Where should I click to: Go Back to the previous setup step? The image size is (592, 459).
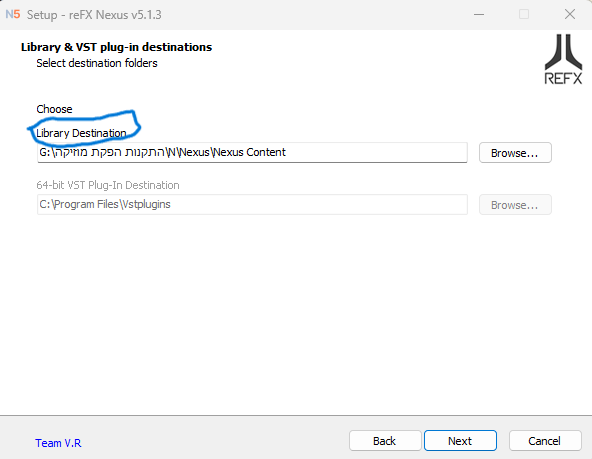pos(385,441)
